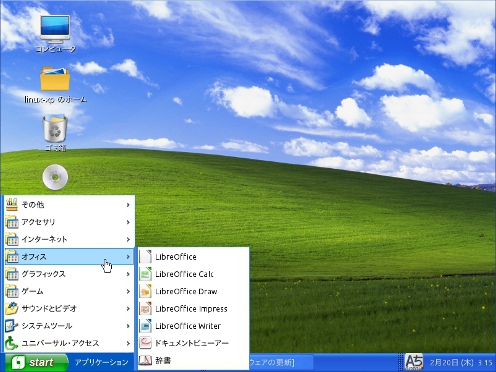Image resolution: width=496 pixels, height=372 pixels.
Task: Launch LibreOffice Calc from the submenu
Action: point(194,274)
